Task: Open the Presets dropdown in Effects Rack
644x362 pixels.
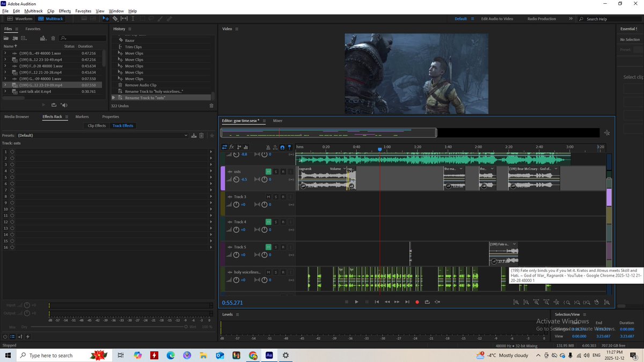Action: 102,136
